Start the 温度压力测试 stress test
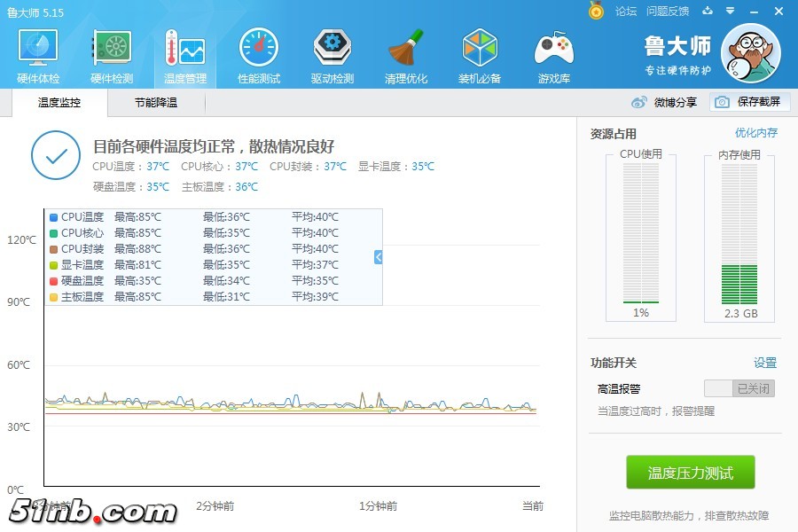 tap(691, 473)
